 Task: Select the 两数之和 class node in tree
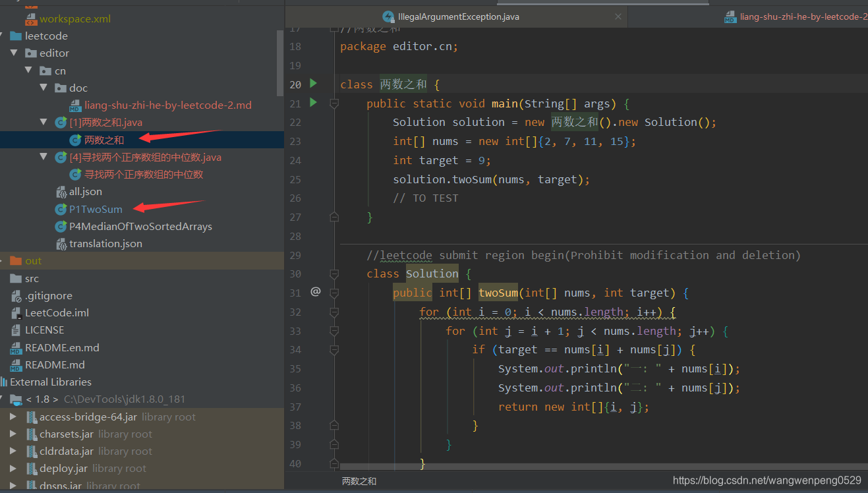click(x=142, y=140)
